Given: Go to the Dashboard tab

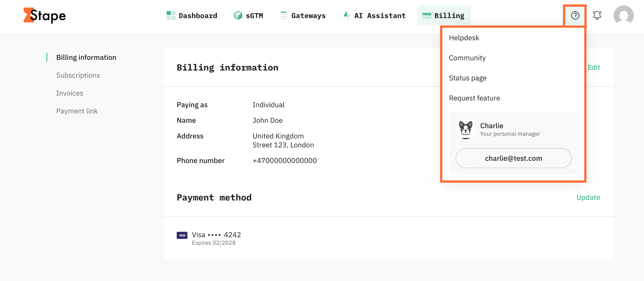Looking at the screenshot, I should [x=192, y=15].
